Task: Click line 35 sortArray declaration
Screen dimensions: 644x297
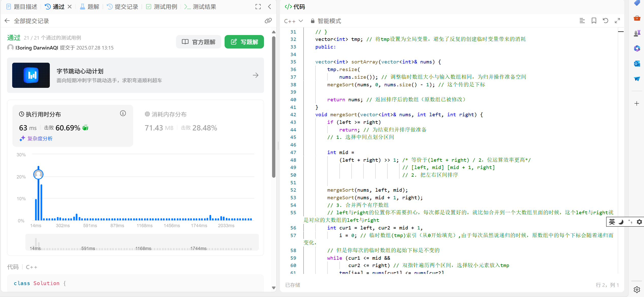Action: 378,62
